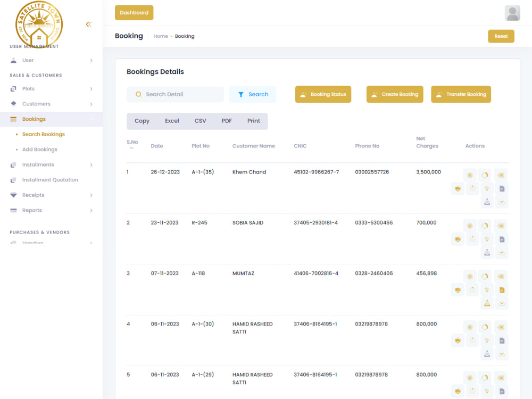This screenshot has height=399, width=532.
Task: Click the delete tag icon for SOBIA SAJID
Action: 501,226
